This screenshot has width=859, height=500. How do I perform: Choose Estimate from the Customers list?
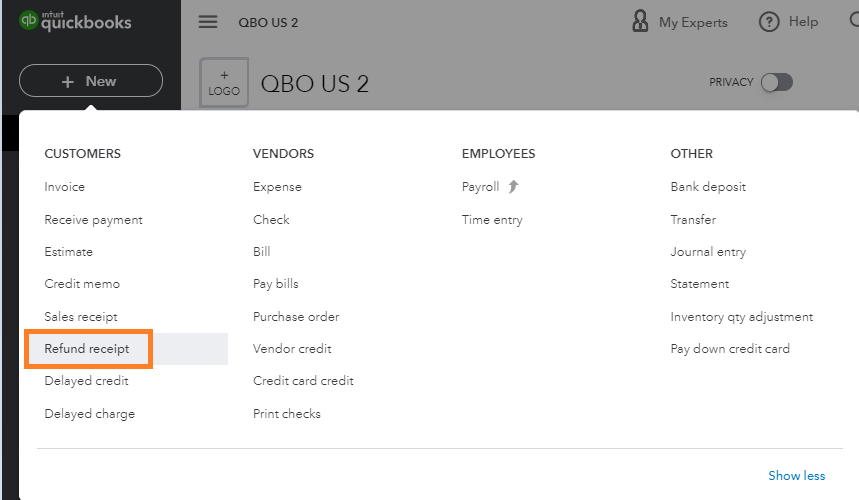68,252
